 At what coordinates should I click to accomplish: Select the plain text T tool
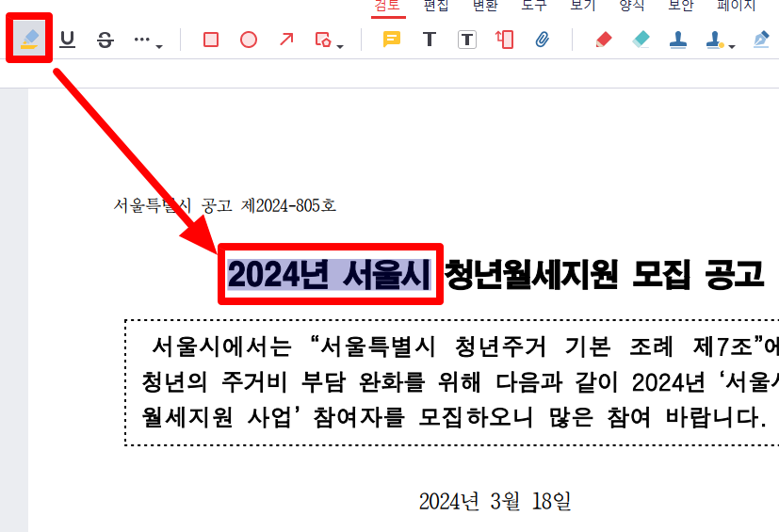tap(430, 40)
